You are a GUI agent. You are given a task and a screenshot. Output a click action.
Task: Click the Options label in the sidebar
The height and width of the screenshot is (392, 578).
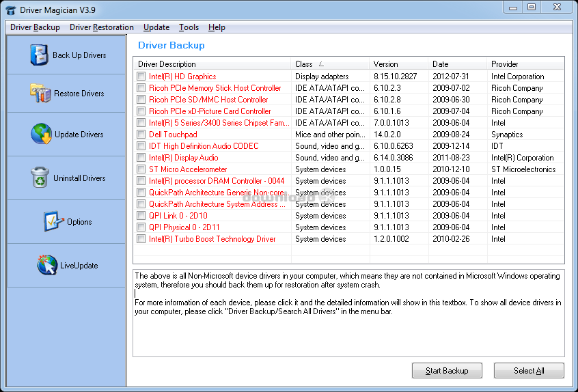coord(79,222)
